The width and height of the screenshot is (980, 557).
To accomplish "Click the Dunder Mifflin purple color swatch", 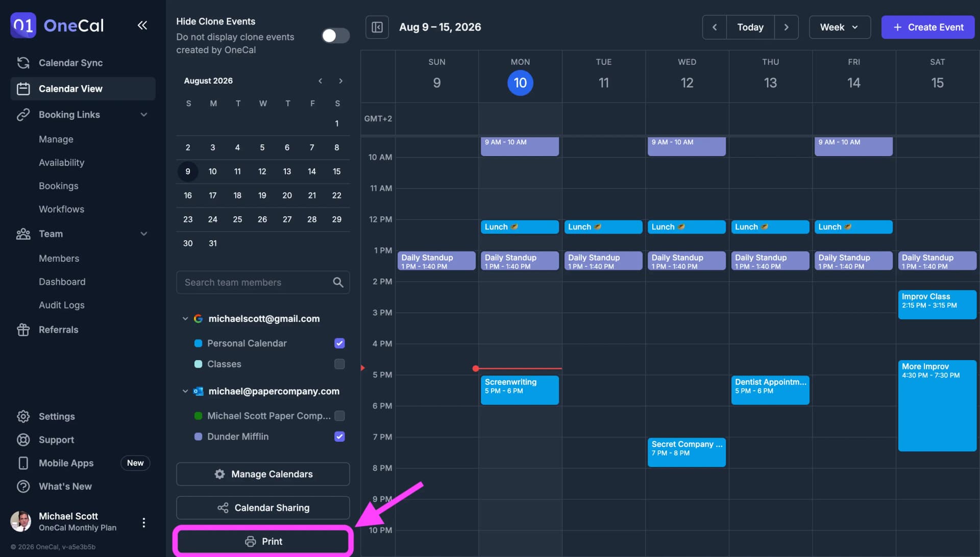I will pyautogui.click(x=198, y=437).
